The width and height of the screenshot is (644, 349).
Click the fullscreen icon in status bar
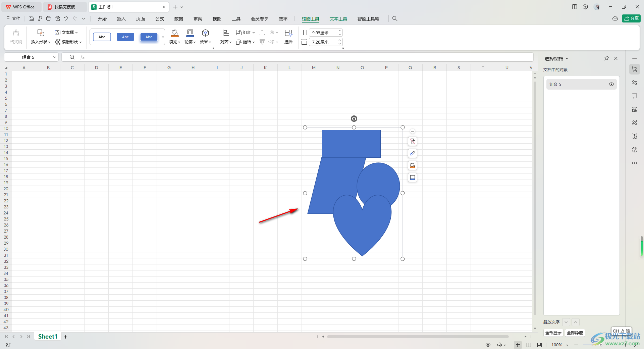(636, 345)
